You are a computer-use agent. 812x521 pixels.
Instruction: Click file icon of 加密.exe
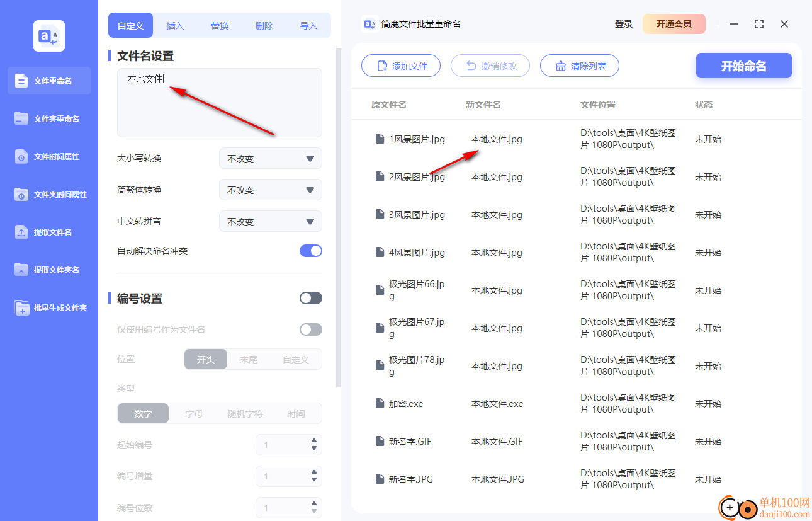(x=380, y=403)
